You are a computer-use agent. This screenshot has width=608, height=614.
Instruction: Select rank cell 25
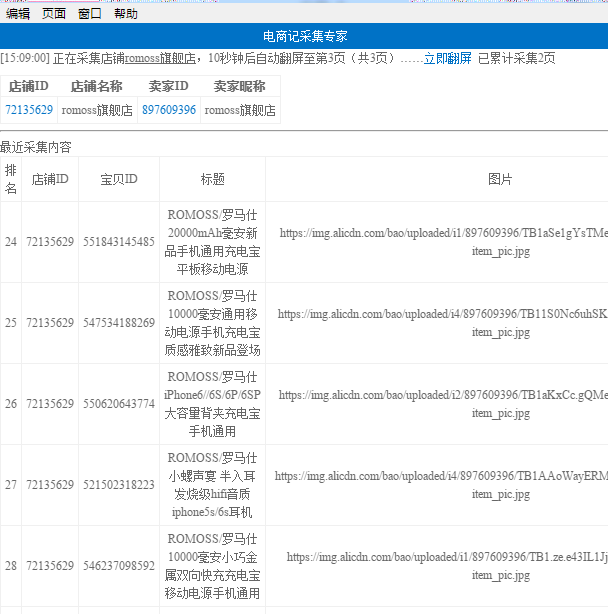coord(11,323)
